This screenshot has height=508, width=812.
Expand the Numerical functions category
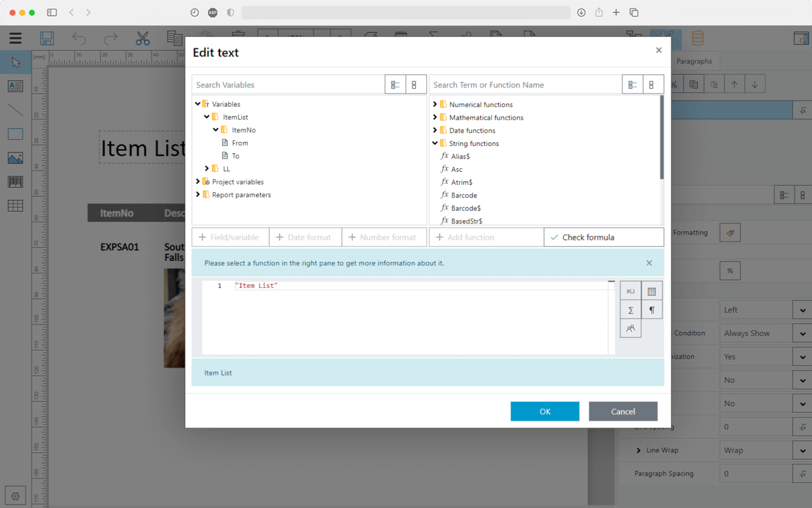click(435, 104)
